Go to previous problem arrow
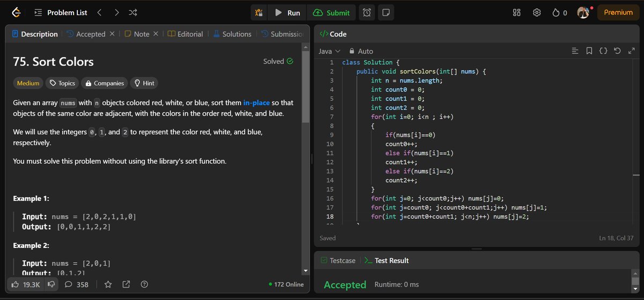 [x=99, y=12]
